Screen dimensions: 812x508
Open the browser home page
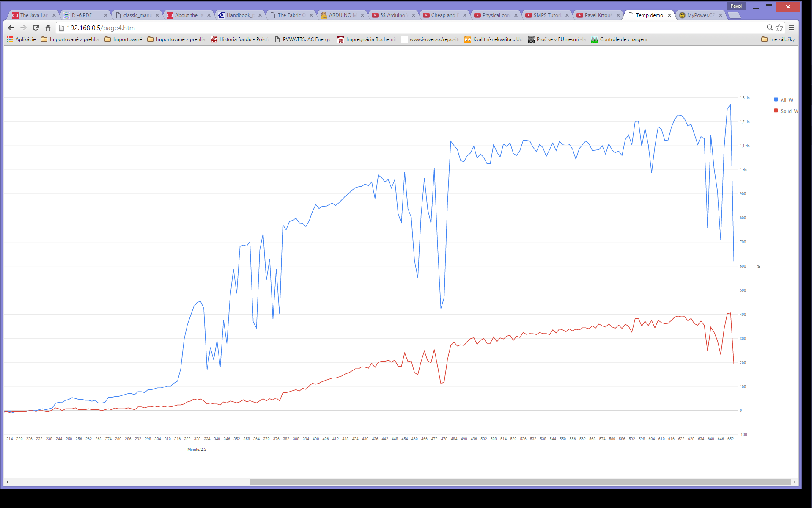coord(48,28)
